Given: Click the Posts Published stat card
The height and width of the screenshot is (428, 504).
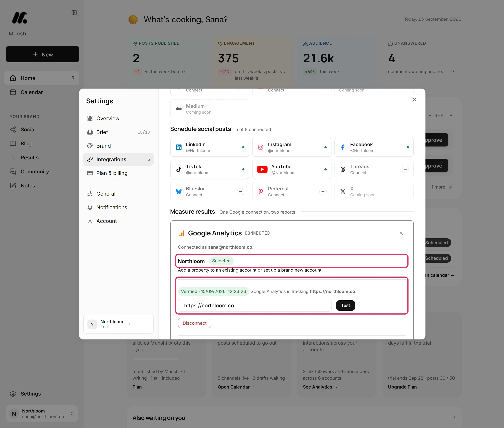Looking at the screenshot, I should [166, 62].
